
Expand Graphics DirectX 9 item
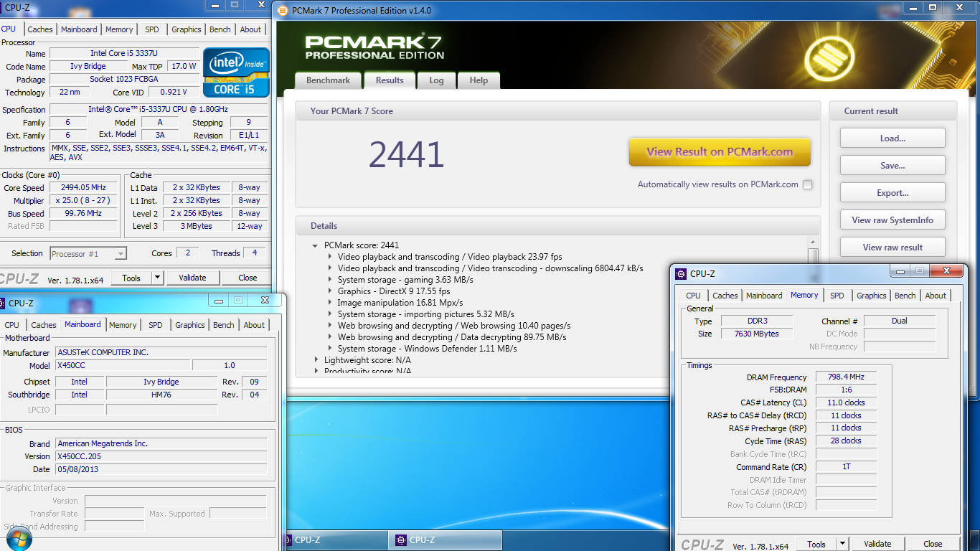[x=330, y=291]
